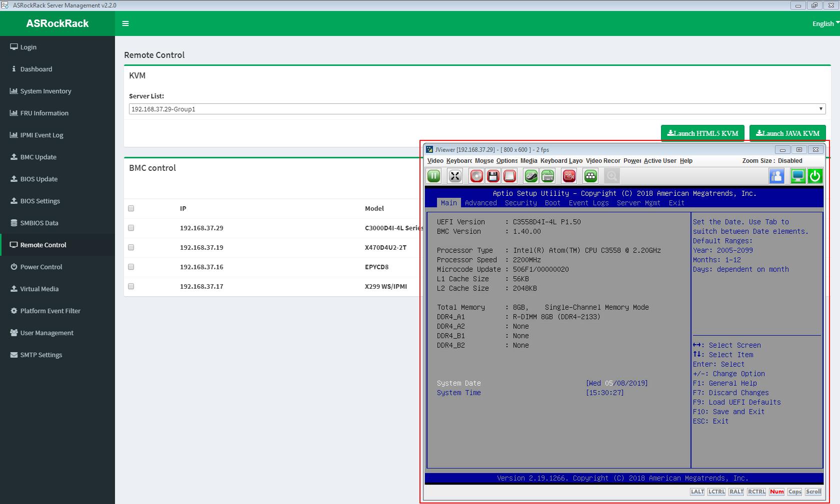
Task: Open BIOS Settings page
Action: (x=57, y=201)
